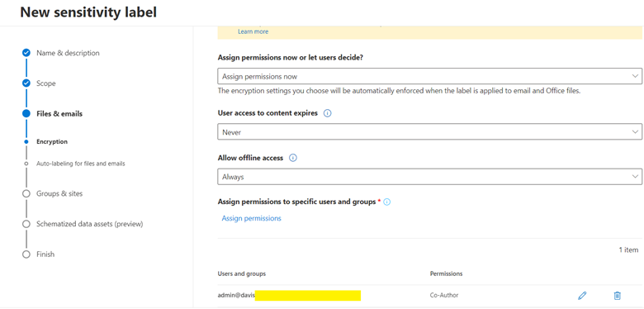Sort by the Users and groups column header

[241, 273]
